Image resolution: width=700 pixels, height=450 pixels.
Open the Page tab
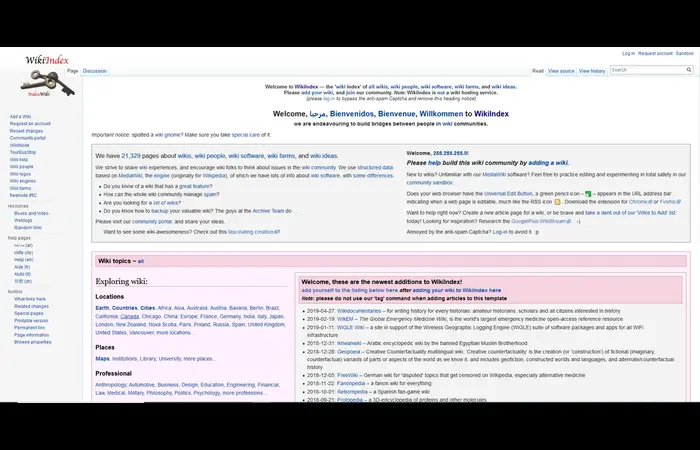(72, 71)
